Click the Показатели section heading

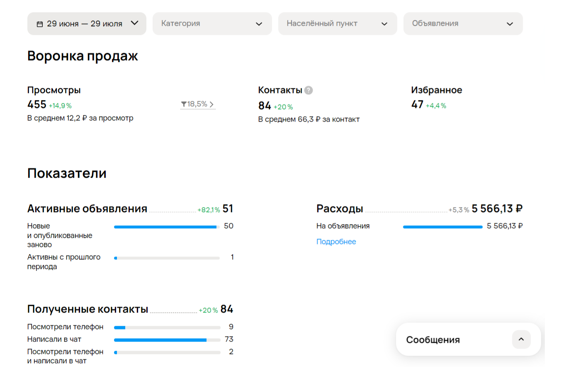[67, 173]
